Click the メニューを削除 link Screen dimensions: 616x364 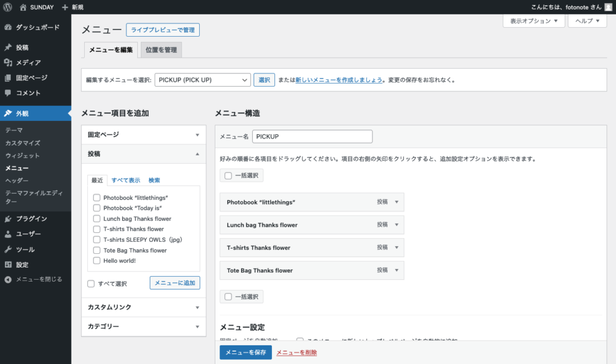297,353
